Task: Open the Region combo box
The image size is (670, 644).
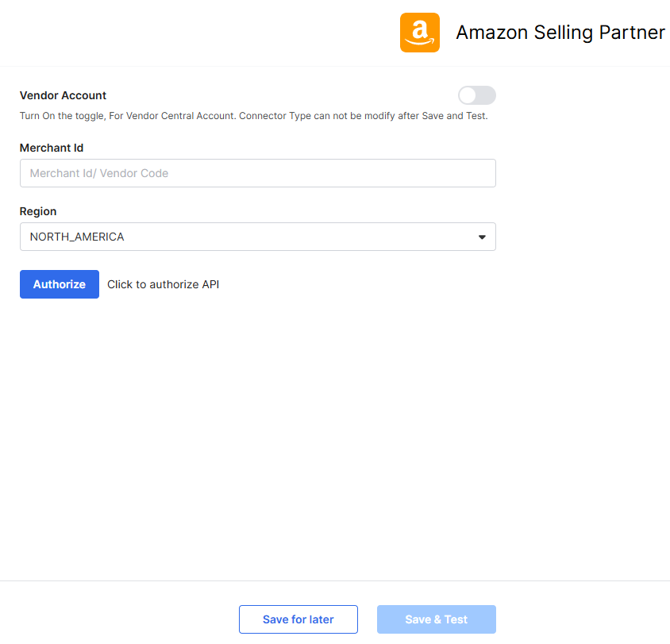Action: (257, 237)
